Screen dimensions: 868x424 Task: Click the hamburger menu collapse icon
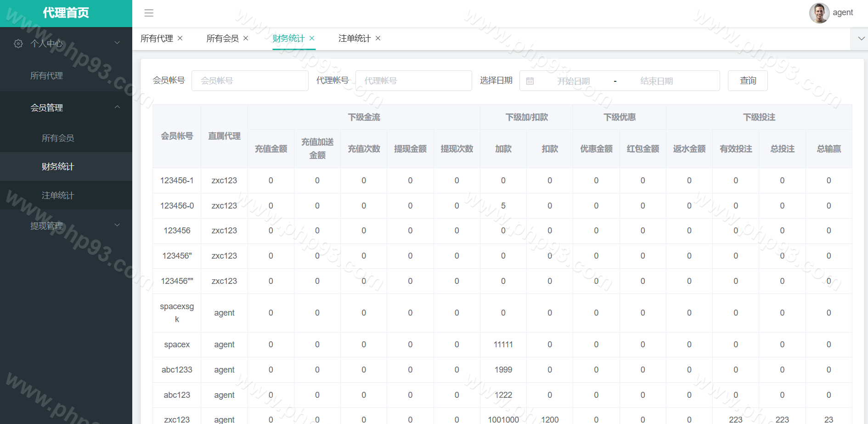tap(149, 13)
